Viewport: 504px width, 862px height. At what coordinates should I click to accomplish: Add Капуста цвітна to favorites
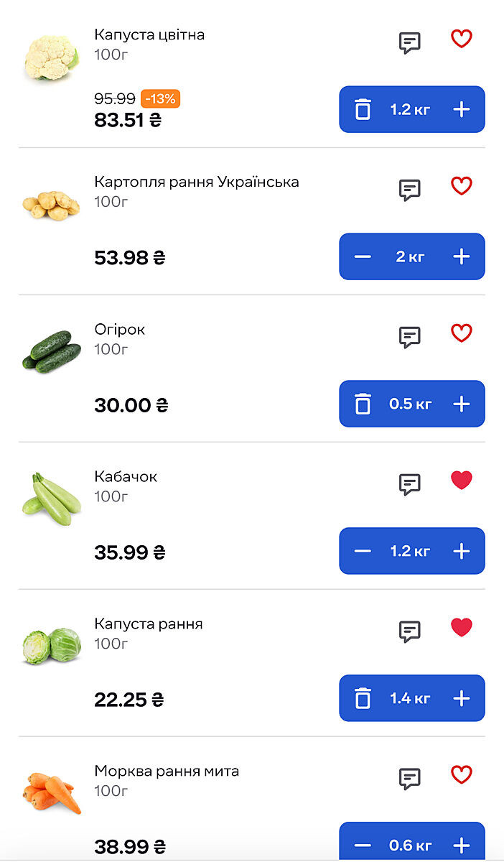(x=462, y=39)
